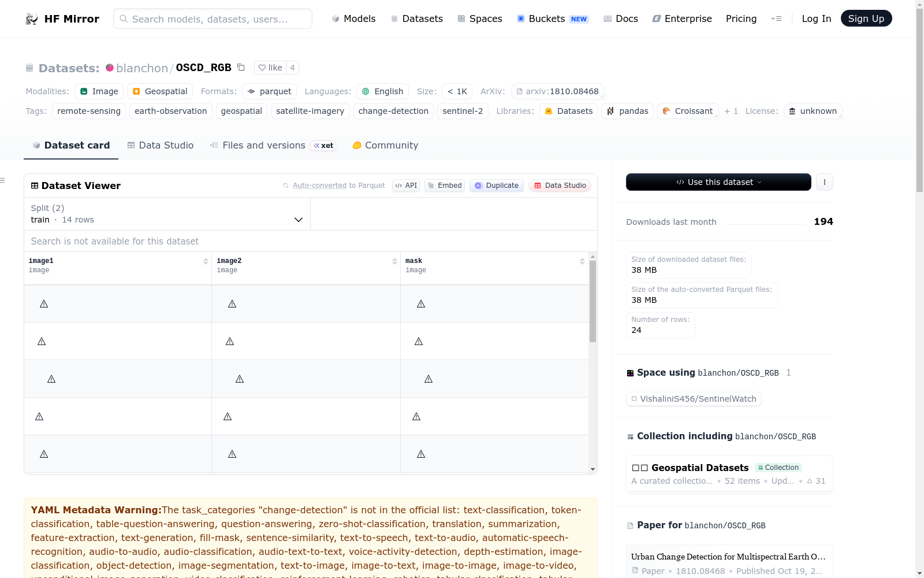The width and height of the screenshot is (924, 578).
Task: Sort the image1 column
Action: (206, 261)
